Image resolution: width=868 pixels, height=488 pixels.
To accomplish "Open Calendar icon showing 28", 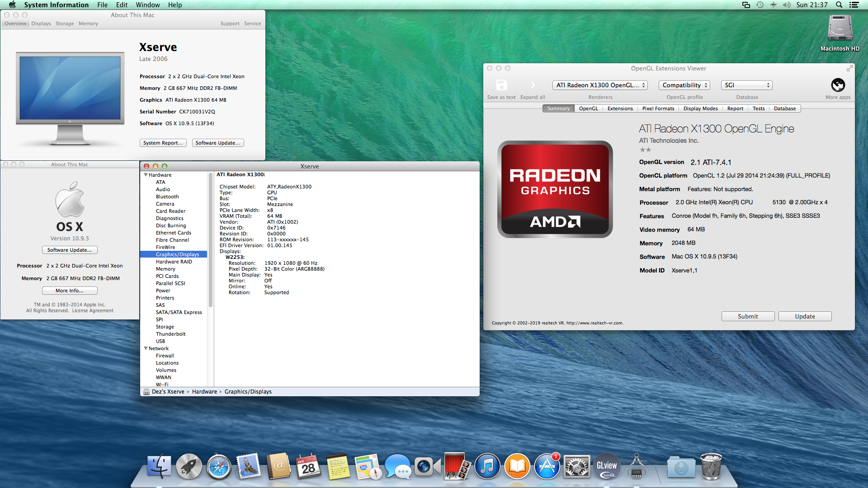I will [308, 466].
